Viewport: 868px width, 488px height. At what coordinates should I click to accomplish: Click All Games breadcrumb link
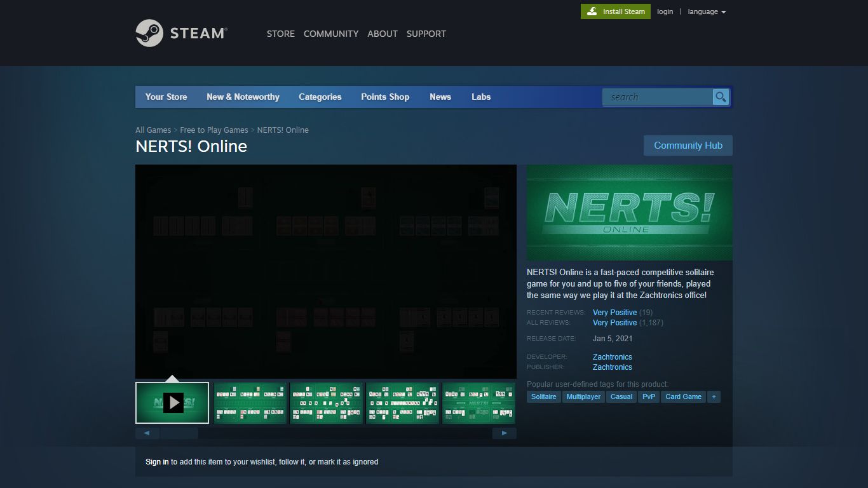[x=153, y=130]
